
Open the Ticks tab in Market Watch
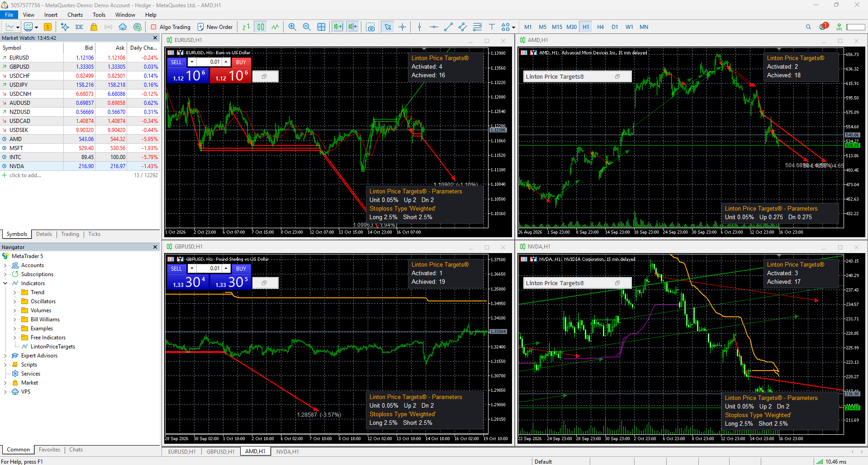click(94, 234)
